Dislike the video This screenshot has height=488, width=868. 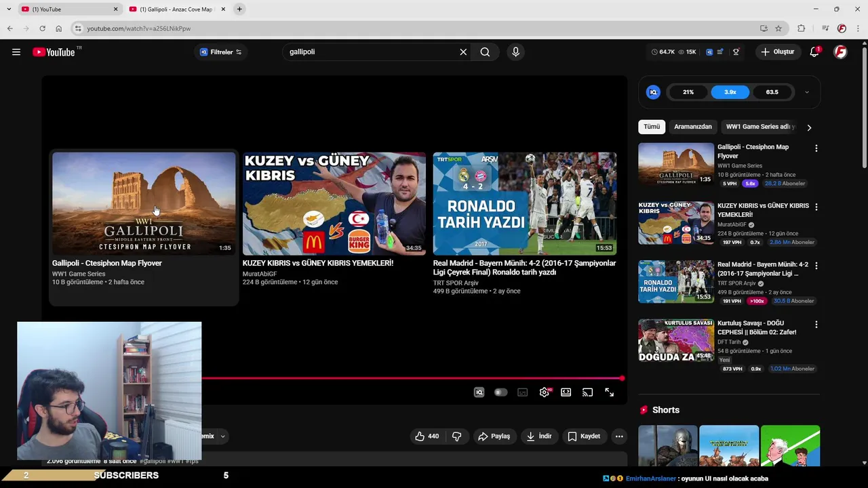tap(456, 436)
